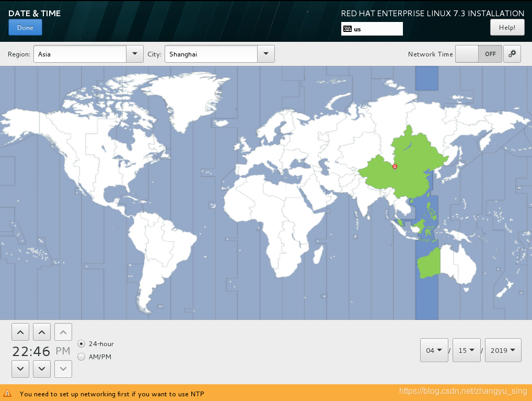Expand the Region dropdown arrow
The height and width of the screenshot is (401, 532).
(x=135, y=54)
